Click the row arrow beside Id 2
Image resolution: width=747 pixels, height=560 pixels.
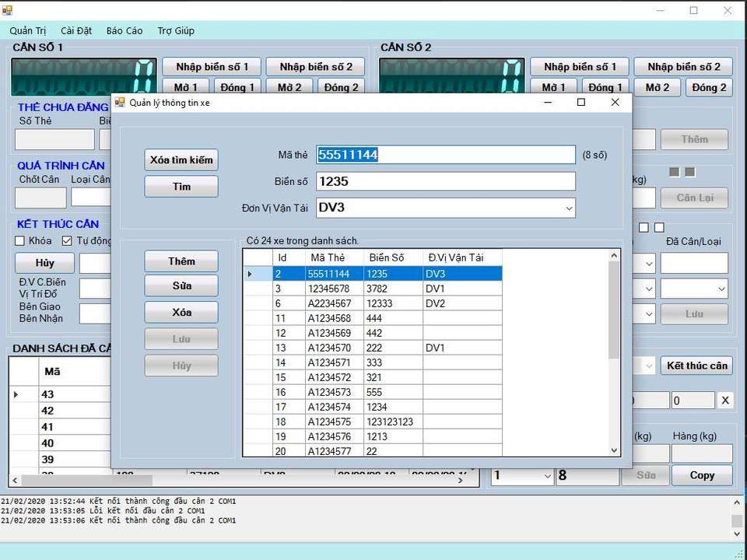tap(250, 274)
